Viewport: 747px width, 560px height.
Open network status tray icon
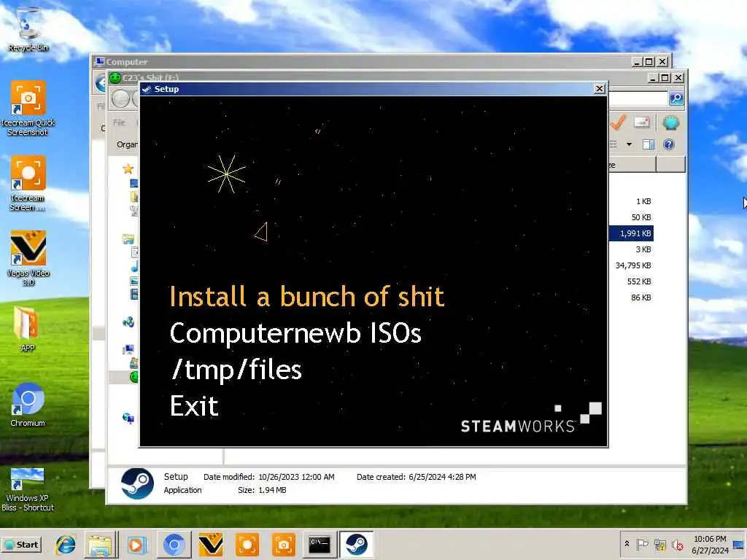click(x=659, y=544)
